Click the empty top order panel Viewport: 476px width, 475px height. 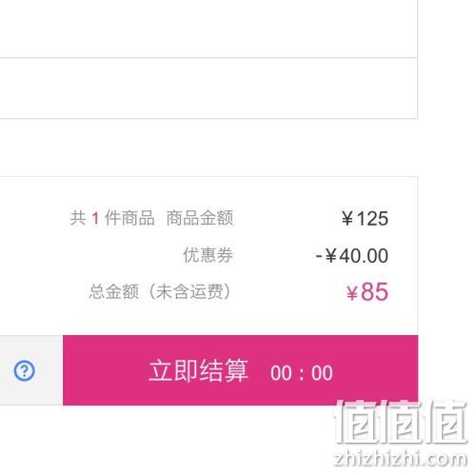tap(208, 29)
